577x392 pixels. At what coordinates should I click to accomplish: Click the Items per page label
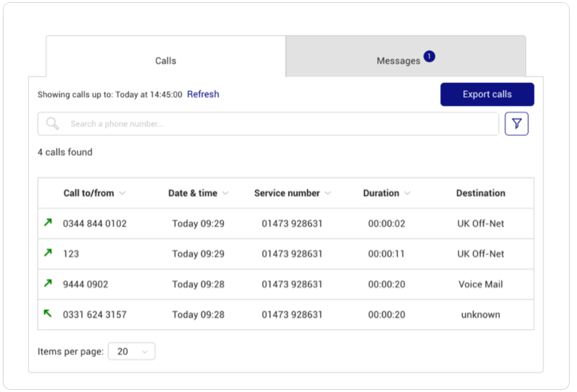point(71,351)
